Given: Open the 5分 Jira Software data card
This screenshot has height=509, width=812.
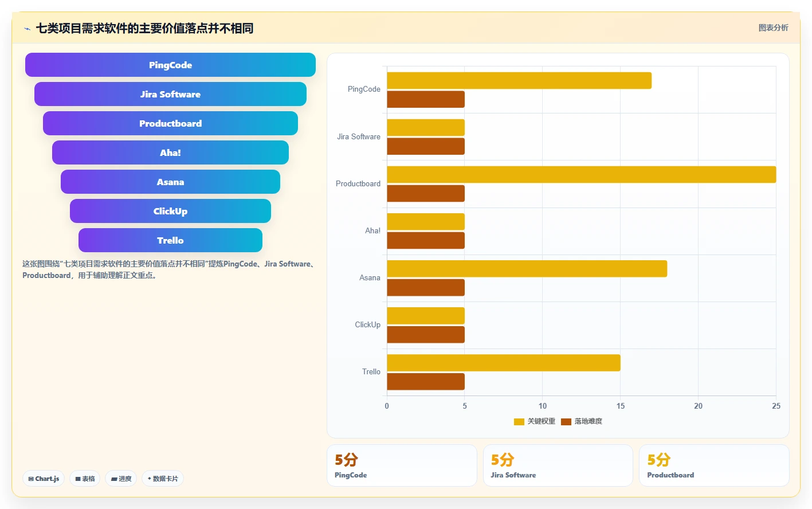Looking at the screenshot, I should pyautogui.click(x=558, y=465).
